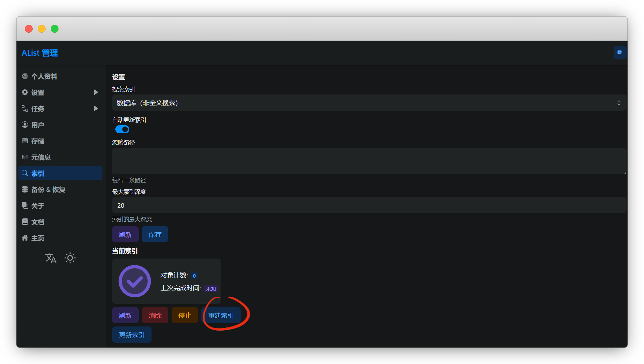Click the 最大索引深度 input field
644x364 pixels.
[369, 205]
